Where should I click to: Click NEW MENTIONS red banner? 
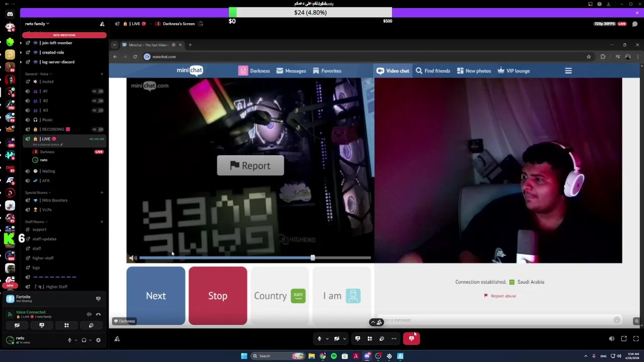[x=64, y=35]
